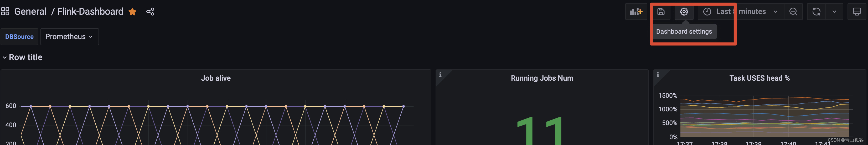Open the dashboards grid icon
This screenshot has height=145, width=868.
(5, 12)
